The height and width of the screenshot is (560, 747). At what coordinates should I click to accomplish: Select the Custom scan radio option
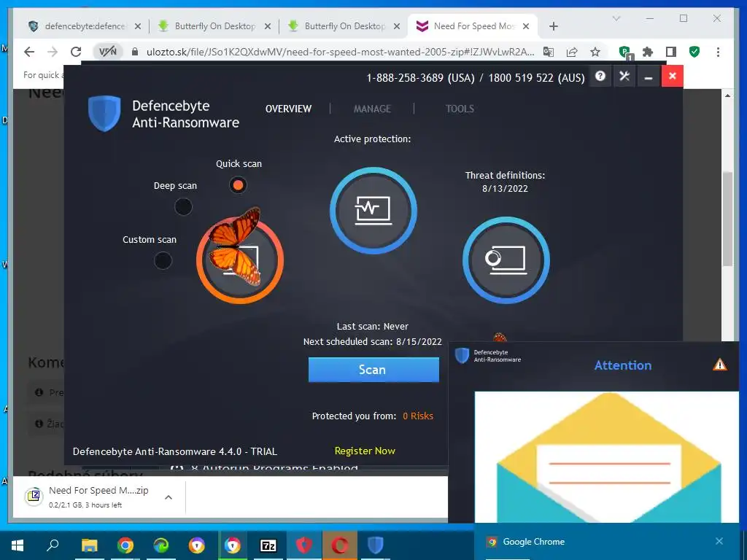click(163, 260)
